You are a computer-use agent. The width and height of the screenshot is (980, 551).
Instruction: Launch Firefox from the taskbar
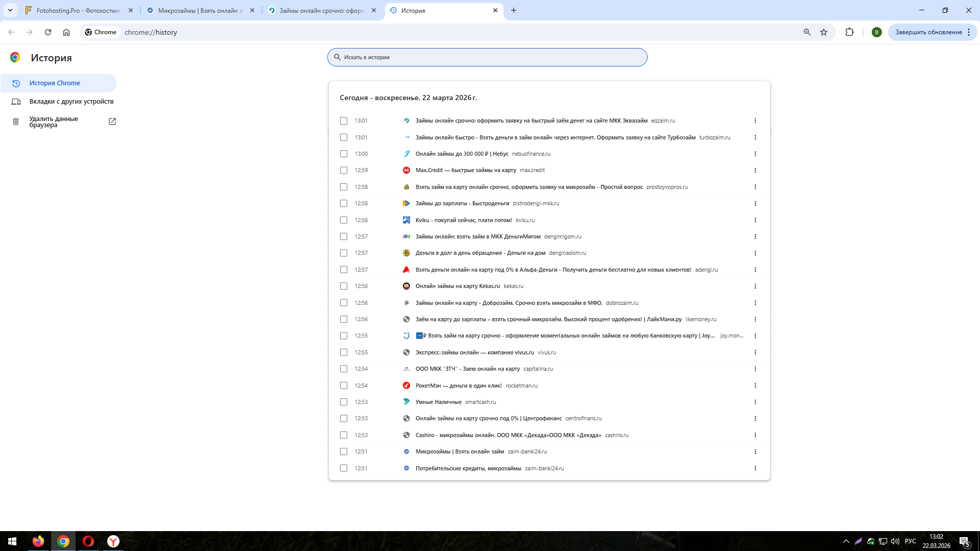tap(38, 541)
